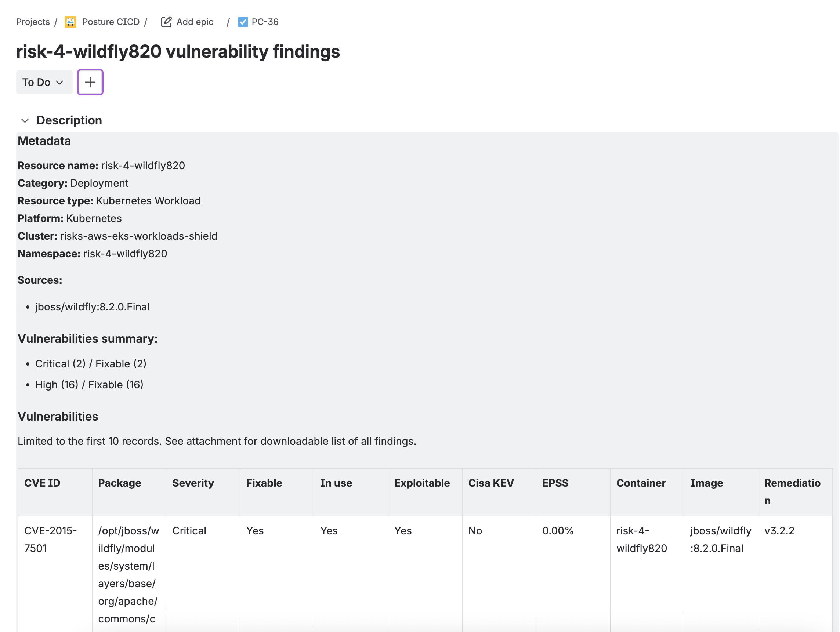Image resolution: width=840 pixels, height=632 pixels.
Task: Click the plus add-item button
Action: click(90, 82)
